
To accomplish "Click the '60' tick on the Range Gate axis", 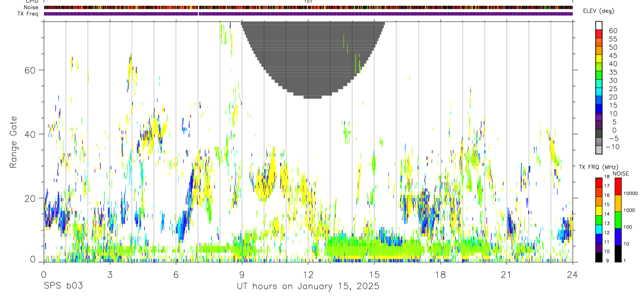I will (30, 70).
